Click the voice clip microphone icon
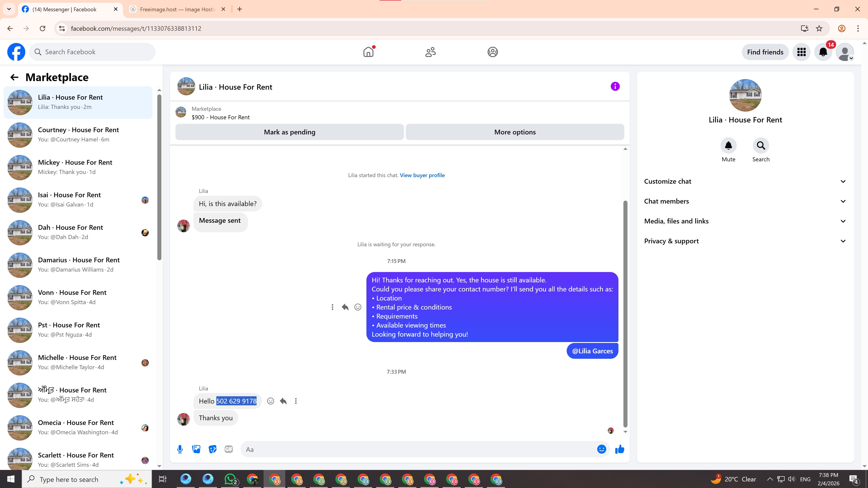Image resolution: width=868 pixels, height=488 pixels. tap(180, 449)
